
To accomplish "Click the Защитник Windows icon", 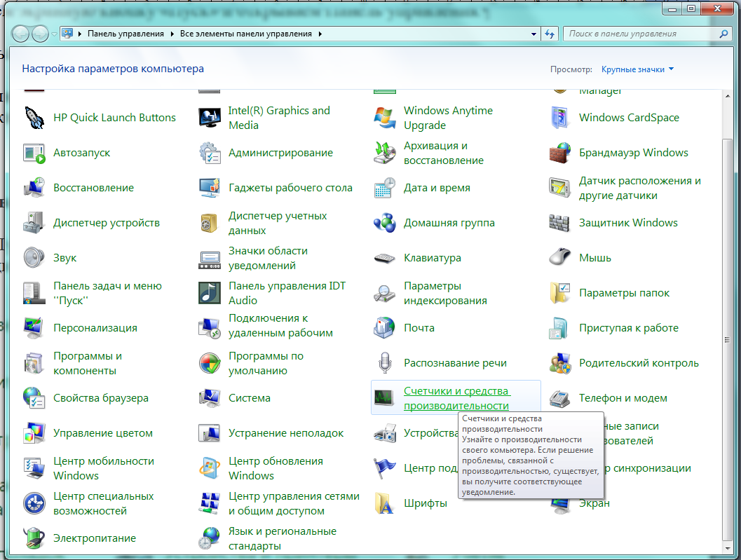I will point(559,223).
